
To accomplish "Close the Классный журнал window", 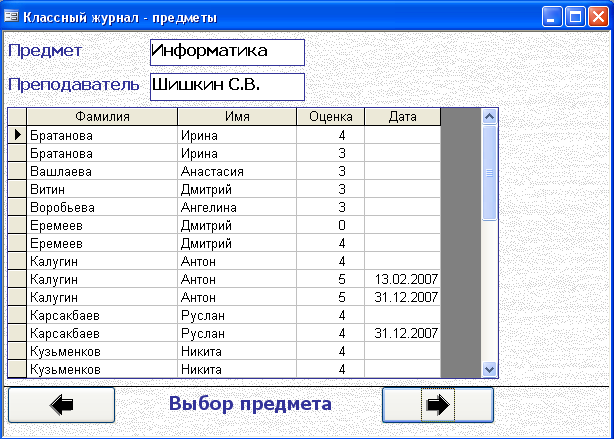I will click(x=598, y=17).
